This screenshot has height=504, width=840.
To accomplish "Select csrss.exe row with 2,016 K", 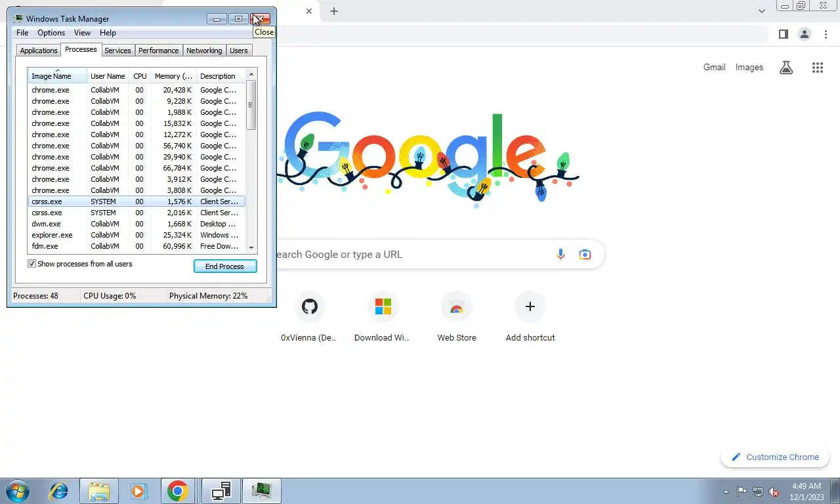I will click(x=136, y=213).
